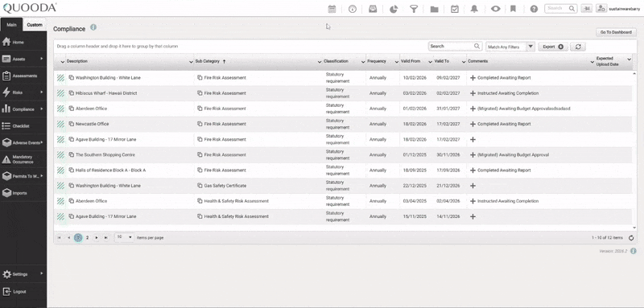Image resolution: width=644 pixels, height=308 pixels.
Task: Open the gauge dashboard icon in top toolbar
Action: [x=353, y=9]
